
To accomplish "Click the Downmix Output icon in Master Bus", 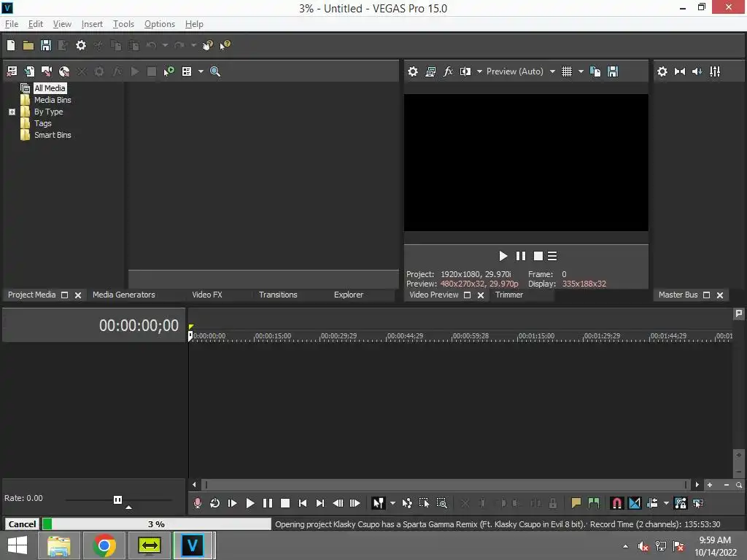I will tap(680, 71).
